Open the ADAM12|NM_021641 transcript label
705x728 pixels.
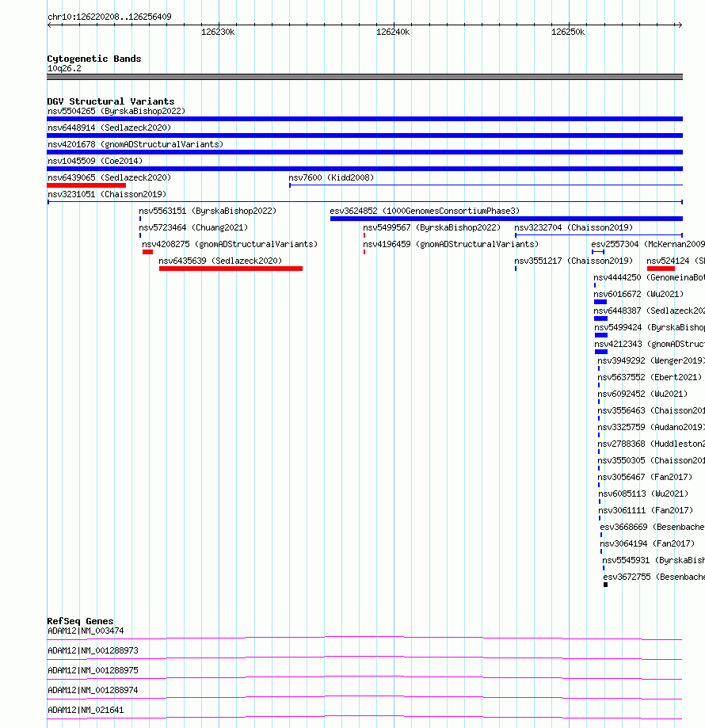click(x=86, y=711)
